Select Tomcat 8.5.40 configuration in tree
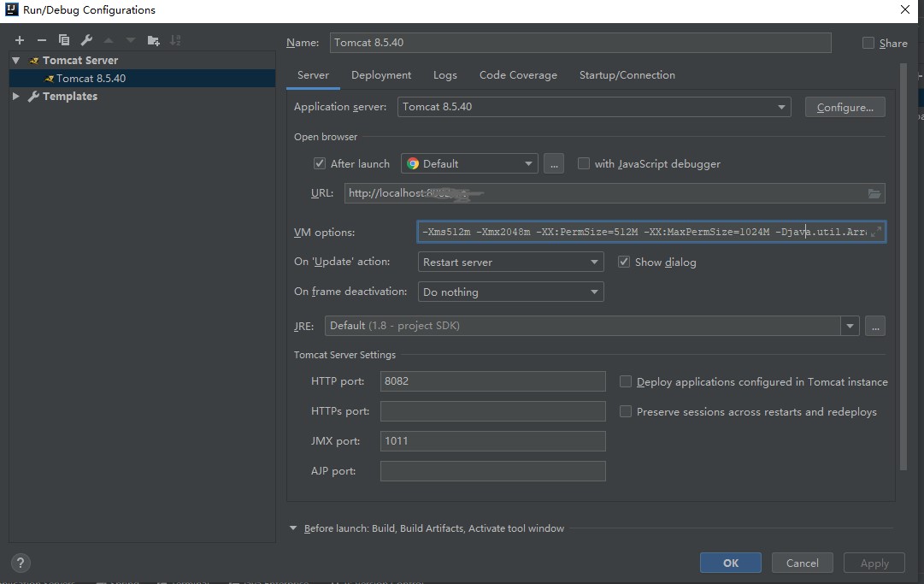924x584 pixels. click(142, 79)
